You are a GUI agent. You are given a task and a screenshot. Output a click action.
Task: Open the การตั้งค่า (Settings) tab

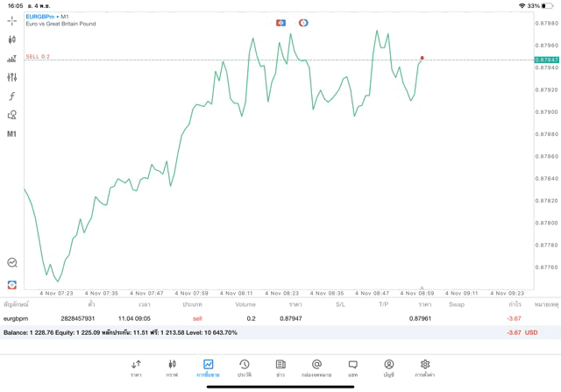424,367
